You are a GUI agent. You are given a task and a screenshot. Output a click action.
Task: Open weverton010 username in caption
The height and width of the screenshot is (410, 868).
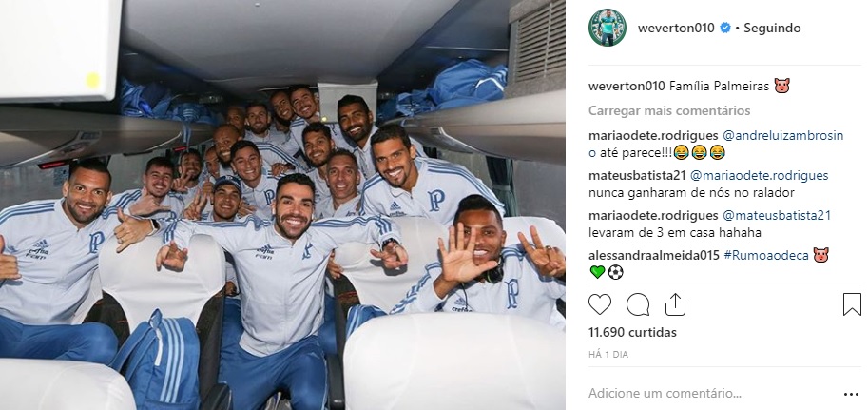coord(627,86)
